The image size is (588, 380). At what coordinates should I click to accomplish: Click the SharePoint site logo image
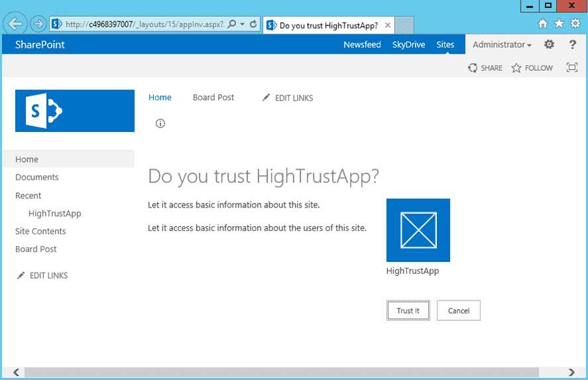pyautogui.click(x=75, y=111)
